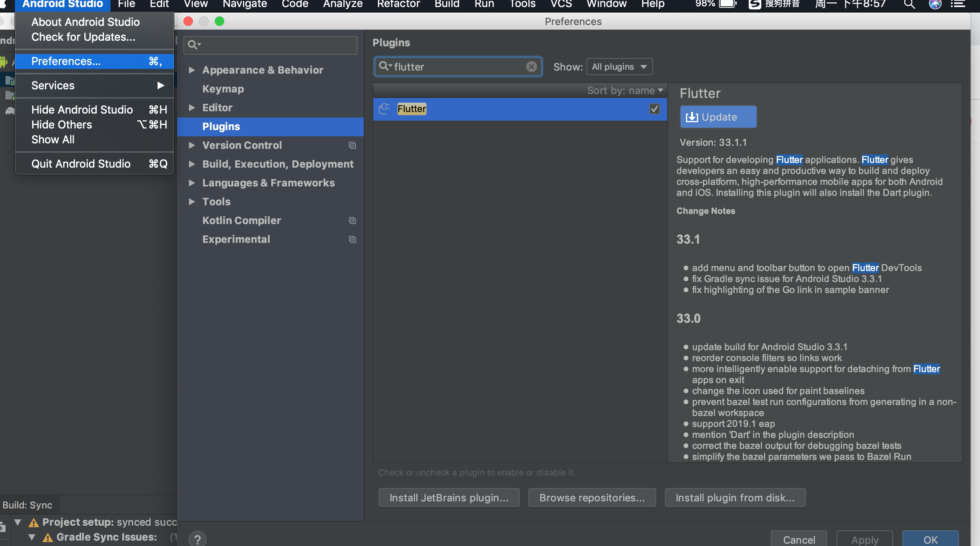This screenshot has width=980, height=546.
Task: Uncheck the Flutter plugin enable checkbox
Action: pos(654,108)
